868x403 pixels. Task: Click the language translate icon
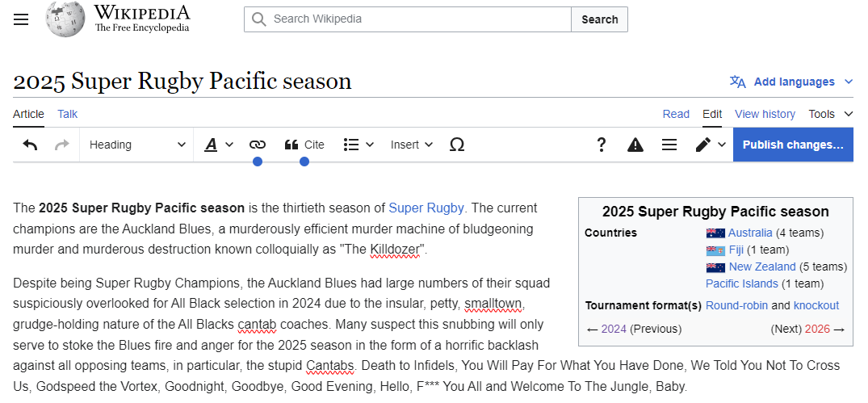[738, 82]
